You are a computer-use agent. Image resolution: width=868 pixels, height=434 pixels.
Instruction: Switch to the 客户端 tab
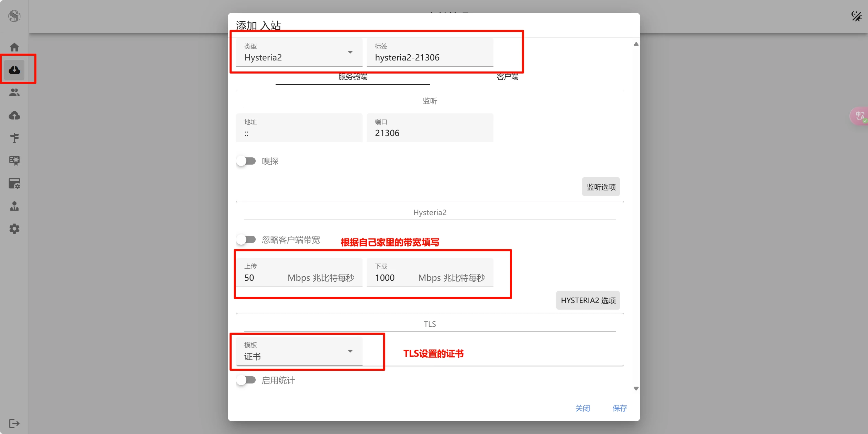(507, 77)
